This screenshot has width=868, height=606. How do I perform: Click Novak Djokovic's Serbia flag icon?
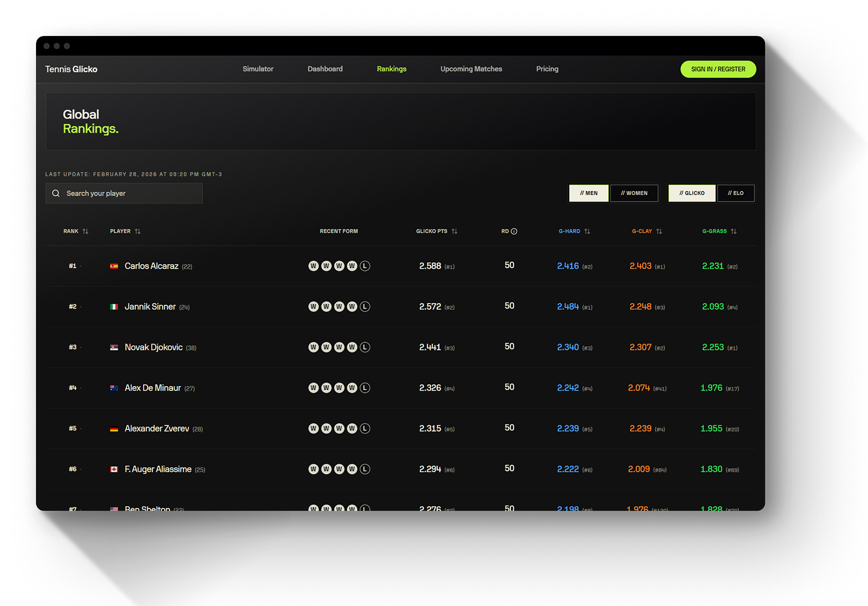click(114, 347)
